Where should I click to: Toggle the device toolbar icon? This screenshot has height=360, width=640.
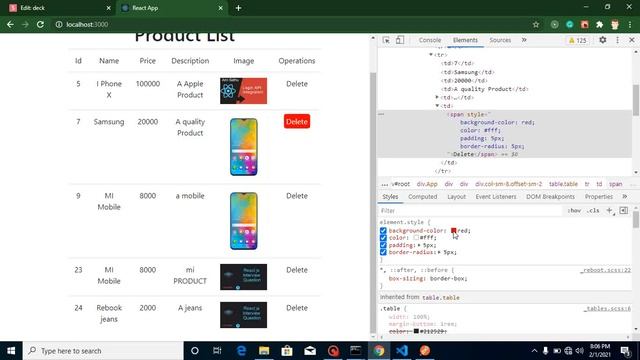pyautogui.click(x=400, y=40)
